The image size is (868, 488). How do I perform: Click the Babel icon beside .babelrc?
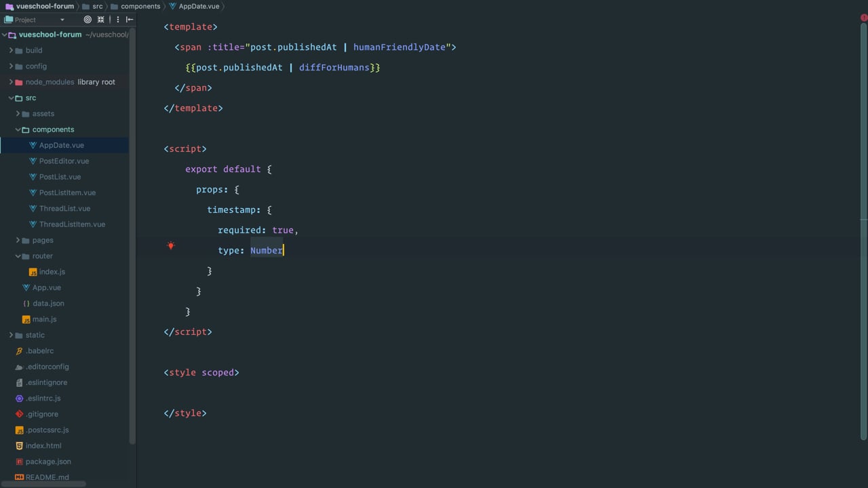coord(20,351)
